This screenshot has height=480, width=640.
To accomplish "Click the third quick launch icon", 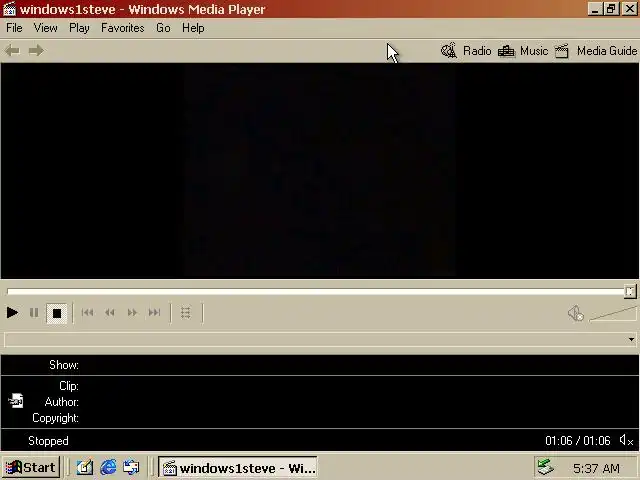I will click(131, 467).
